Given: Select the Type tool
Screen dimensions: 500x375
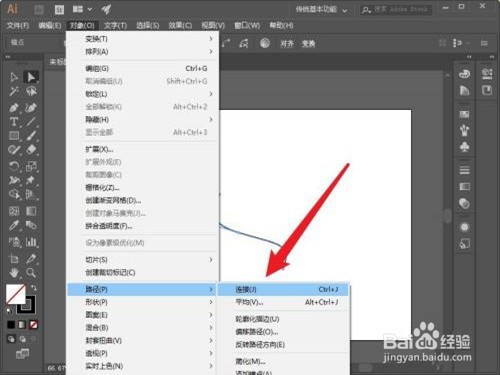Looking at the screenshot, I should click(x=14, y=122).
